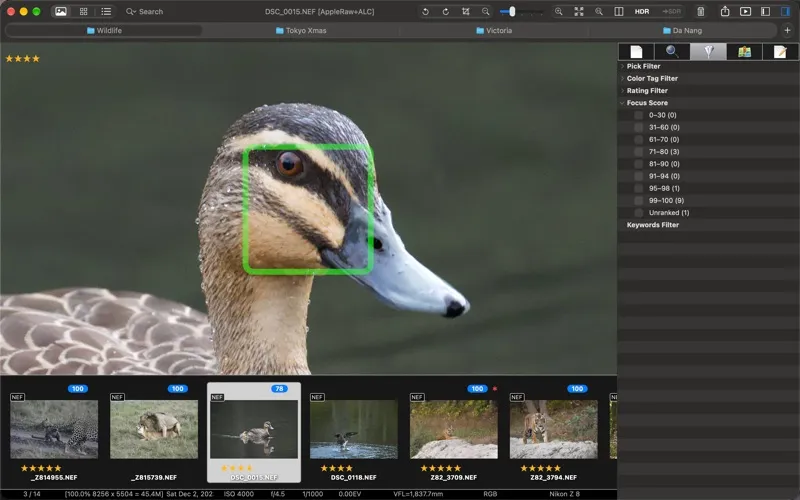Image resolution: width=800 pixels, height=500 pixels.
Task: Rotate image clockwise
Action: [x=445, y=11]
